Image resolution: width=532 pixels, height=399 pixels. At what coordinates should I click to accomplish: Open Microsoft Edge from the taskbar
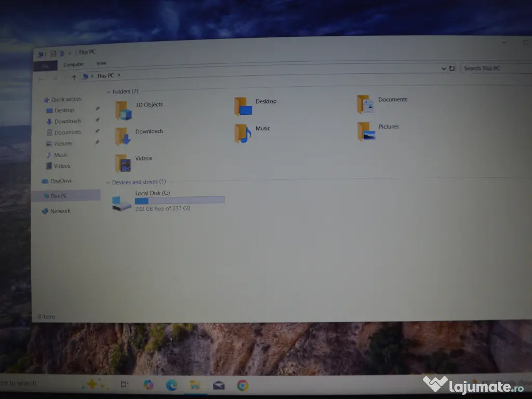coord(171,385)
